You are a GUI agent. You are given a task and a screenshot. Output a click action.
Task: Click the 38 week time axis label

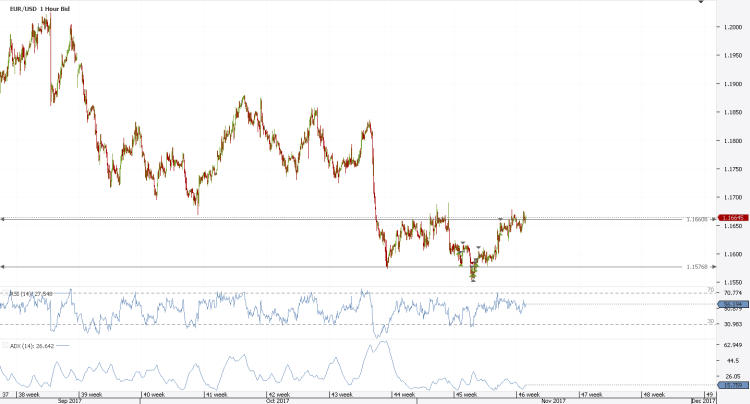(29, 395)
